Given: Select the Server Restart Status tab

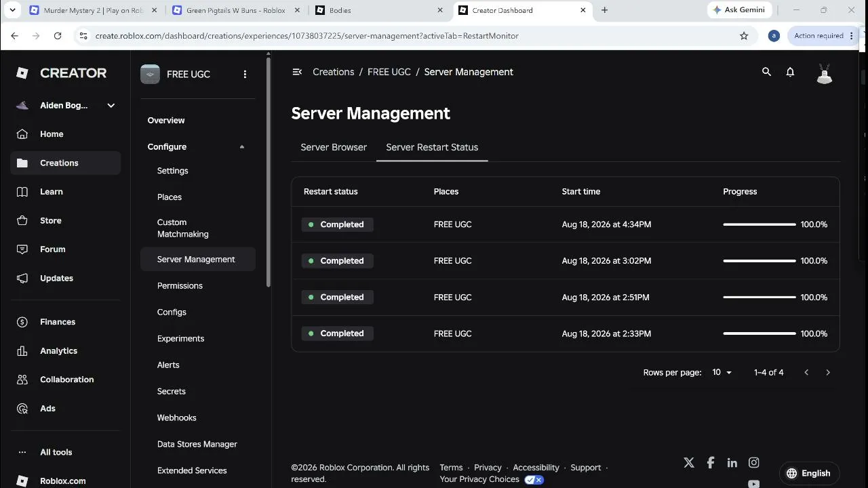Looking at the screenshot, I should click(432, 147).
